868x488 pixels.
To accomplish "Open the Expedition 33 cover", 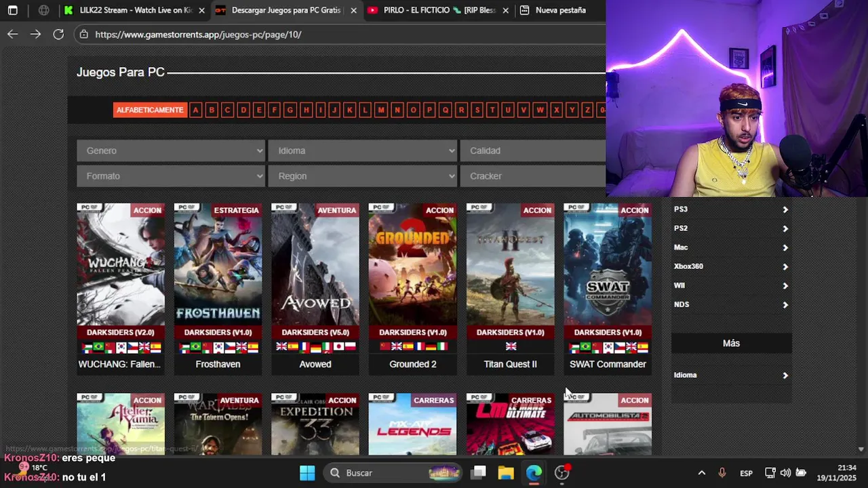I will click(315, 424).
